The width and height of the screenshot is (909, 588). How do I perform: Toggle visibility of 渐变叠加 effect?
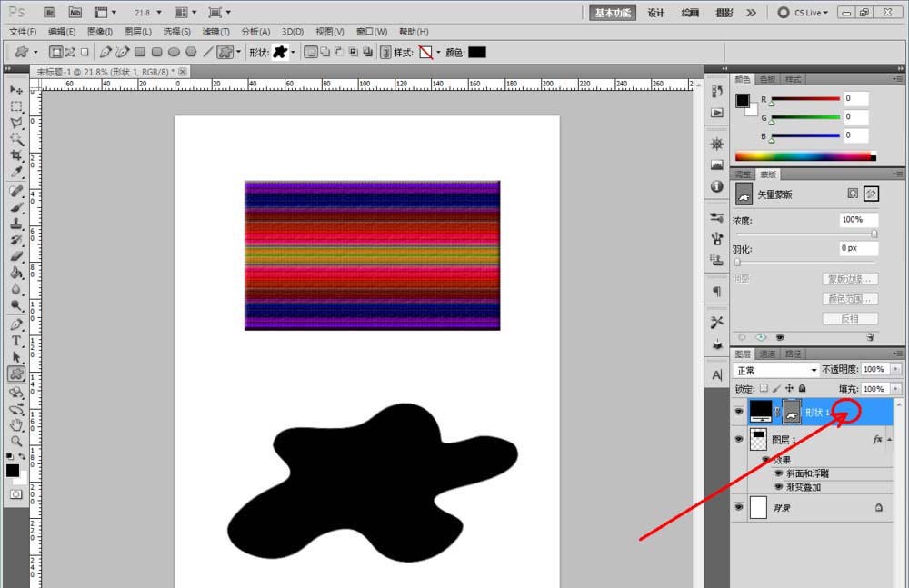pyautogui.click(x=779, y=486)
